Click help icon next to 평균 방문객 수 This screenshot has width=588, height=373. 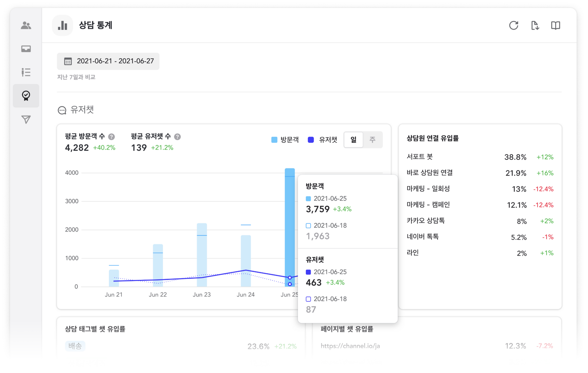click(x=111, y=137)
